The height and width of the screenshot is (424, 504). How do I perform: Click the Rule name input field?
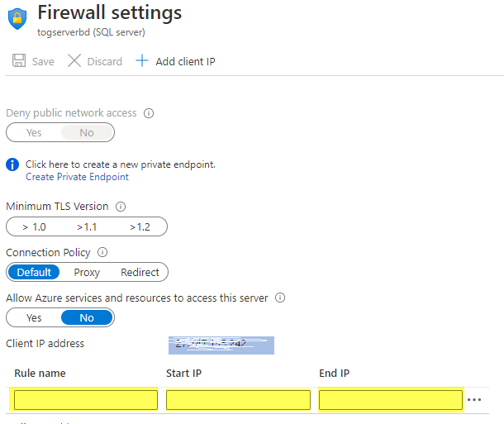[86, 400]
